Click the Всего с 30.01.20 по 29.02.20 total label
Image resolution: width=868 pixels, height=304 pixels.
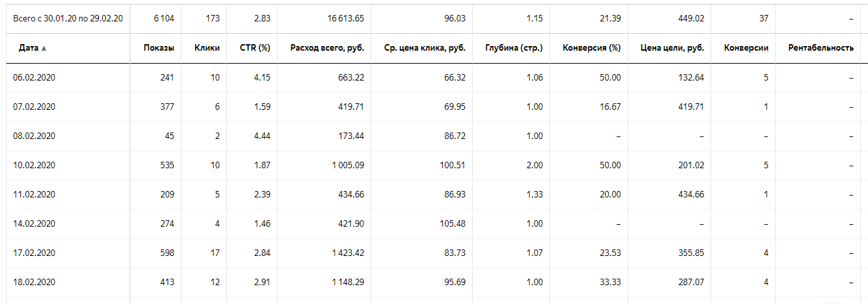67,18
